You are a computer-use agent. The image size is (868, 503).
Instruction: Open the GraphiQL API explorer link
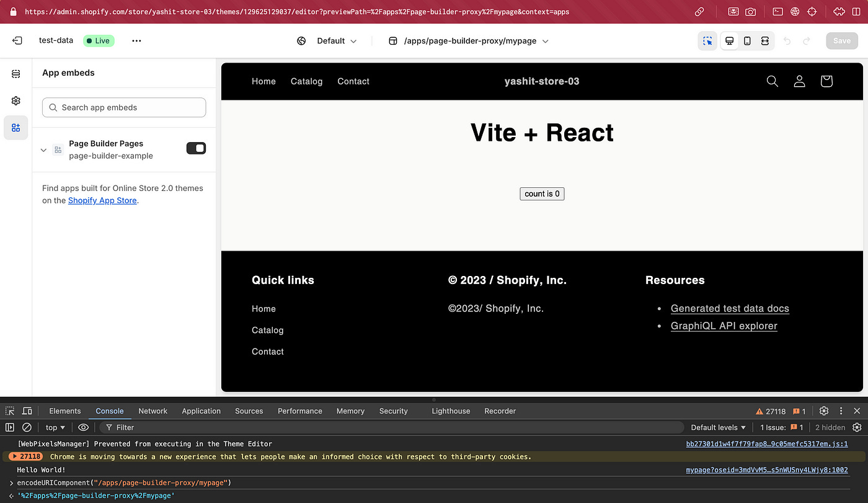pyautogui.click(x=724, y=326)
